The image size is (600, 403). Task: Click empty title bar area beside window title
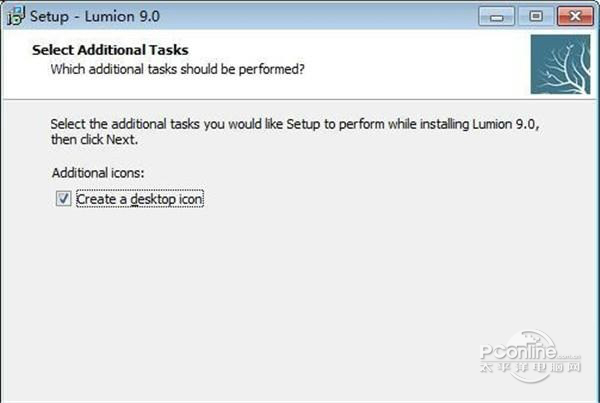tap(300, 16)
